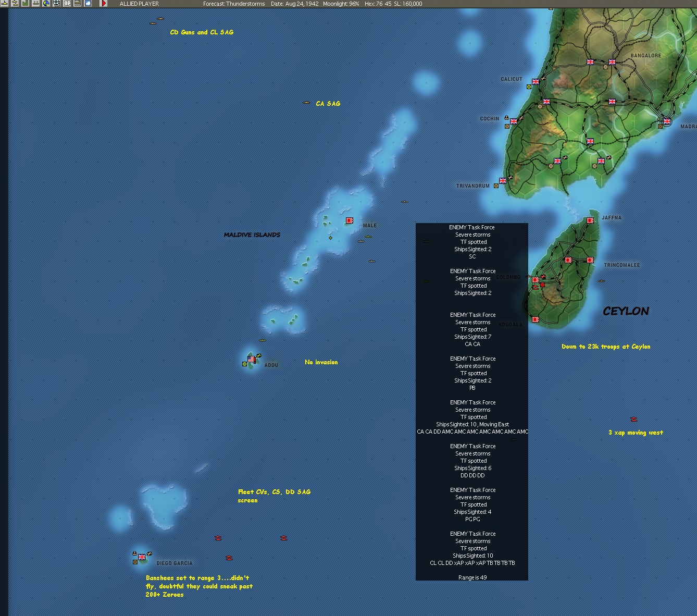Click the JAFFNA map label

click(x=612, y=218)
